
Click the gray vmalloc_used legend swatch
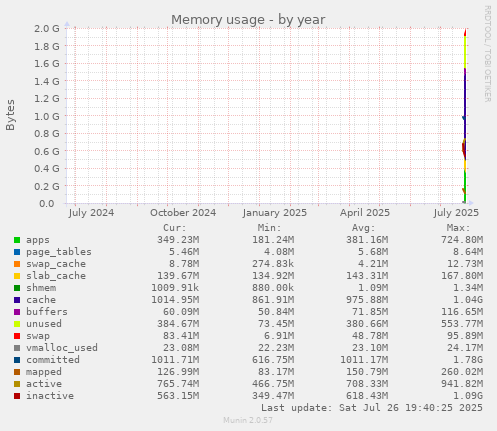pos(17,348)
